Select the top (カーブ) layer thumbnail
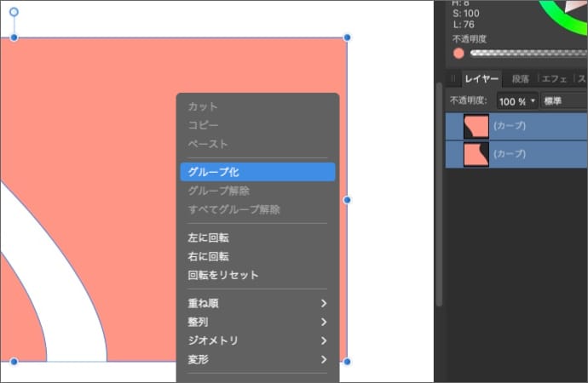Viewport: 588px width, 383px height. tap(476, 126)
